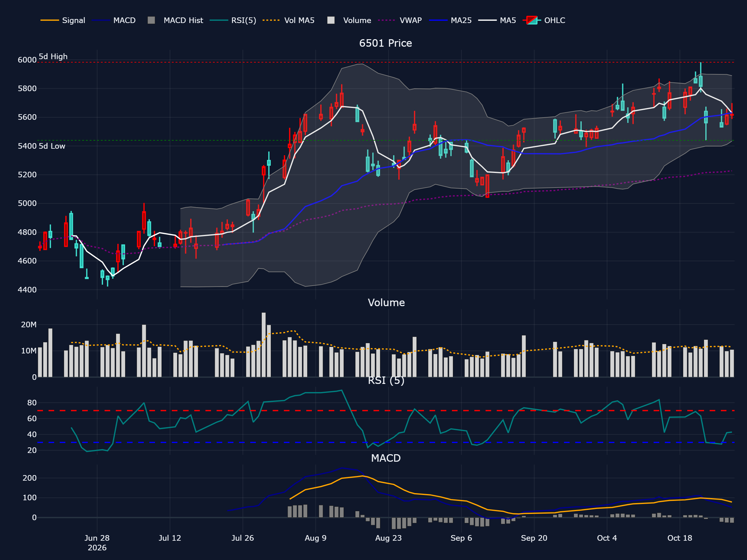Click the 'Jun 28 2026' x-axis label

coord(97,543)
